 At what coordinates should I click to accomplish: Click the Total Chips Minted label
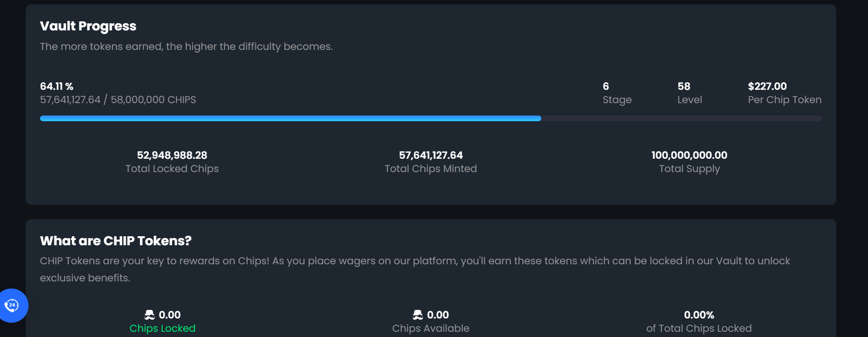430,169
